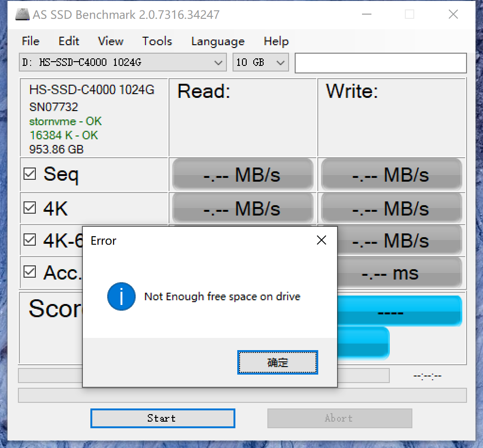Open the drive selection dropdown
This screenshot has width=483, height=448.
point(122,63)
